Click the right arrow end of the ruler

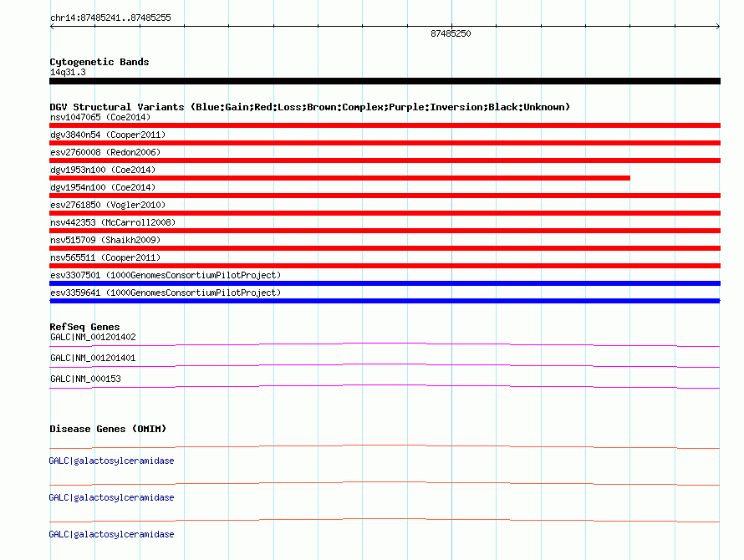tap(717, 27)
